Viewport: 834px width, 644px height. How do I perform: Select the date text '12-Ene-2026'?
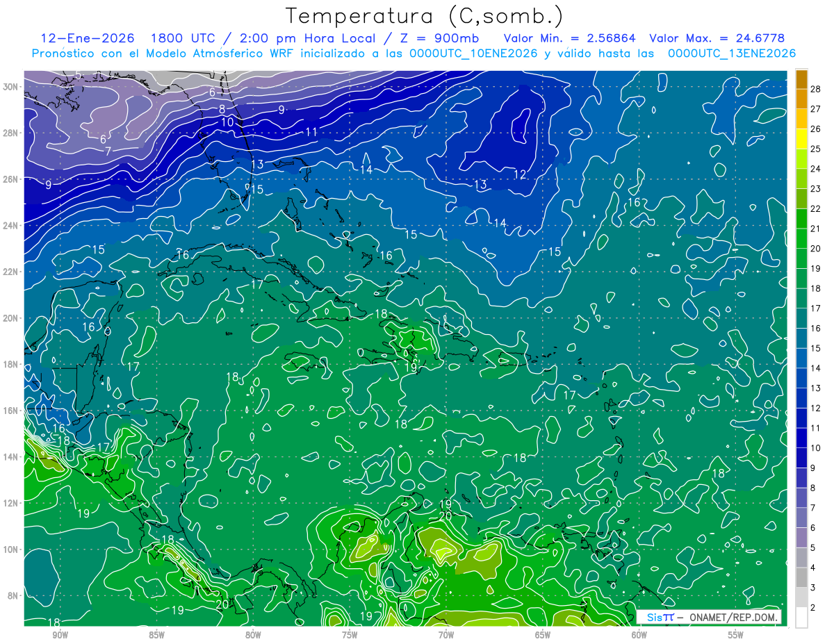click(88, 38)
